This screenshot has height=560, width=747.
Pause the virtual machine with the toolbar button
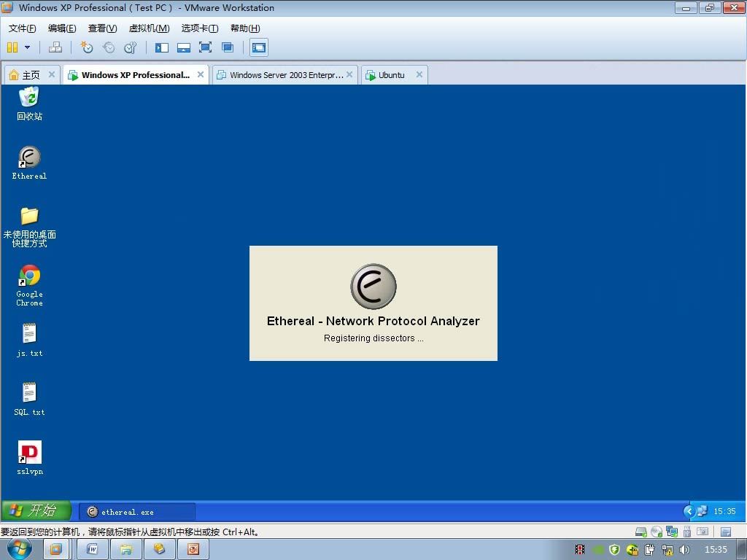click(x=12, y=47)
